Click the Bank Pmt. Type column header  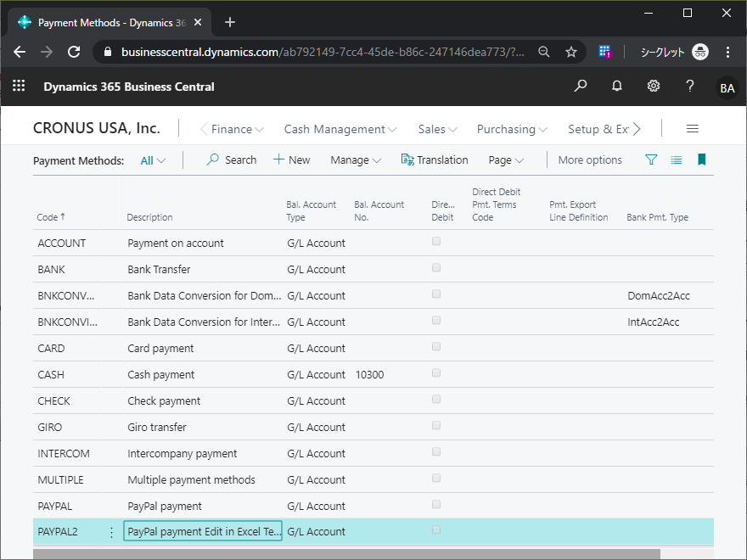pyautogui.click(x=657, y=217)
